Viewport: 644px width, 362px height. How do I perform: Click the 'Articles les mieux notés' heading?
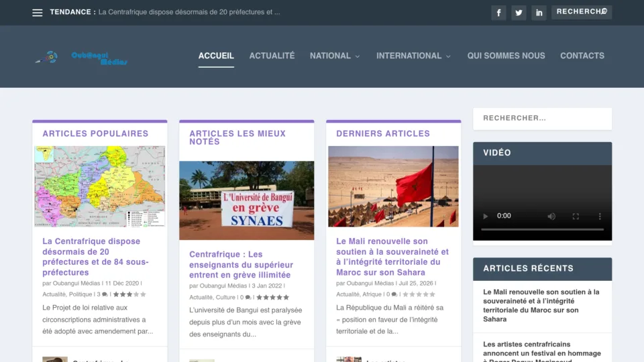click(237, 137)
